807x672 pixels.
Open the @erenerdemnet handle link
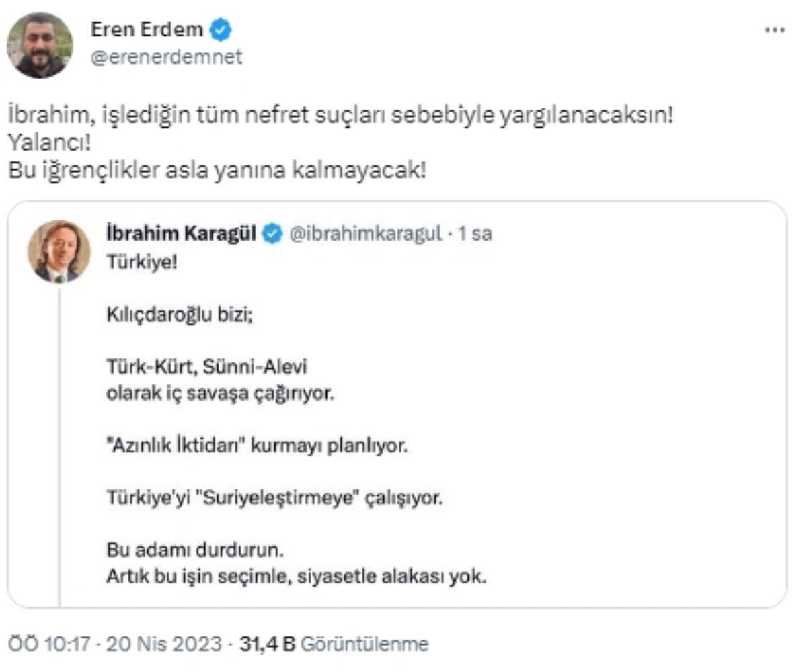click(x=166, y=58)
